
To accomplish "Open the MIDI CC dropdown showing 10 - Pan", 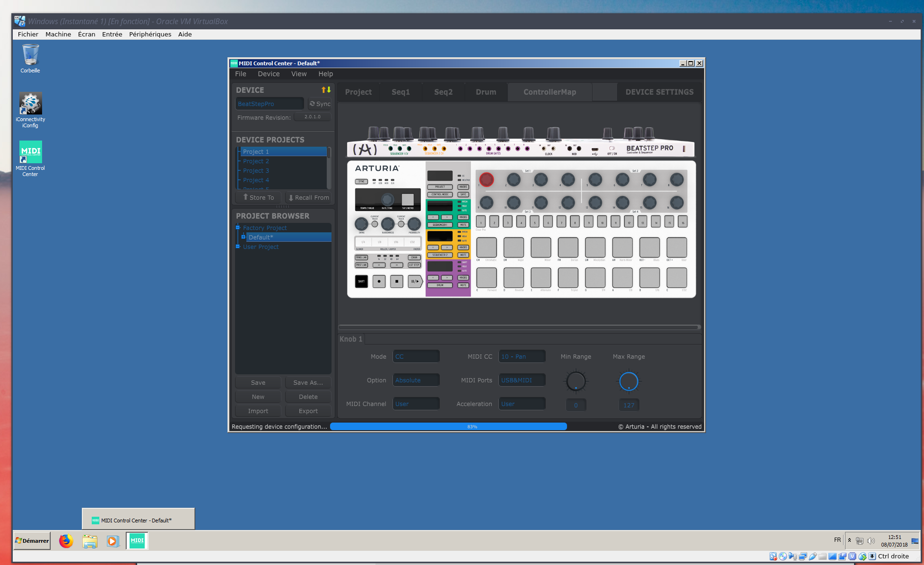I will click(x=522, y=357).
